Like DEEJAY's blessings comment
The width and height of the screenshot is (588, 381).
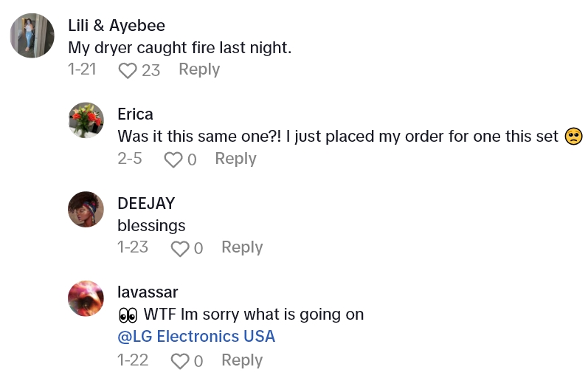coord(179,249)
